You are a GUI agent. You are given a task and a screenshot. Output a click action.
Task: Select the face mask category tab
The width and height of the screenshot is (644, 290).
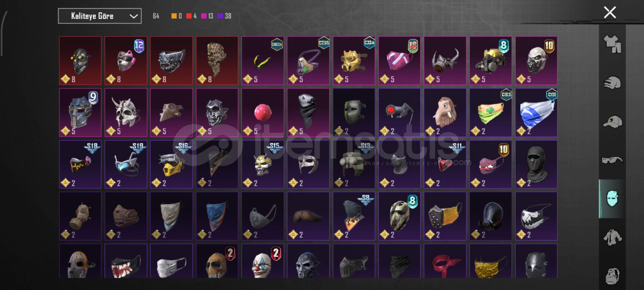pos(612,199)
